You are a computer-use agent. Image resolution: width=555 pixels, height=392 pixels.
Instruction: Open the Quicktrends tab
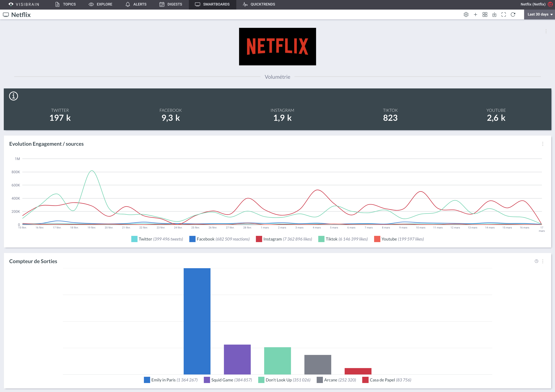[x=259, y=4]
